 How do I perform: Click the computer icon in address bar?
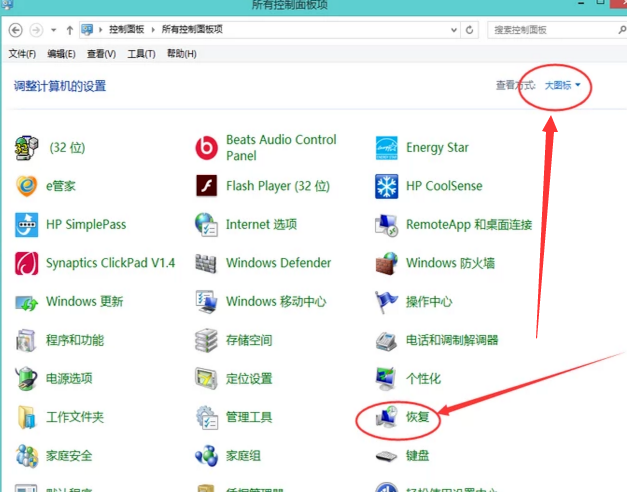(x=87, y=30)
